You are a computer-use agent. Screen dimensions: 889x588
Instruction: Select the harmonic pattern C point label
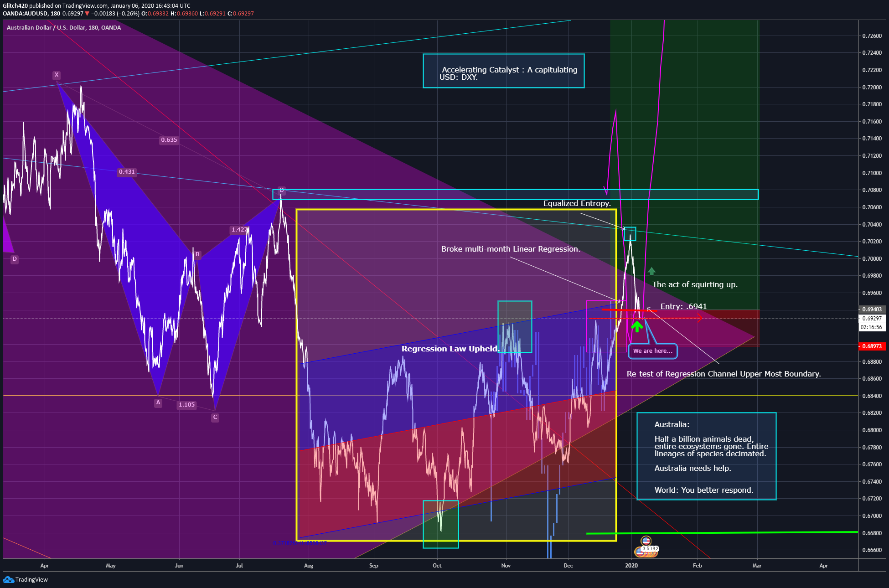[x=215, y=417]
